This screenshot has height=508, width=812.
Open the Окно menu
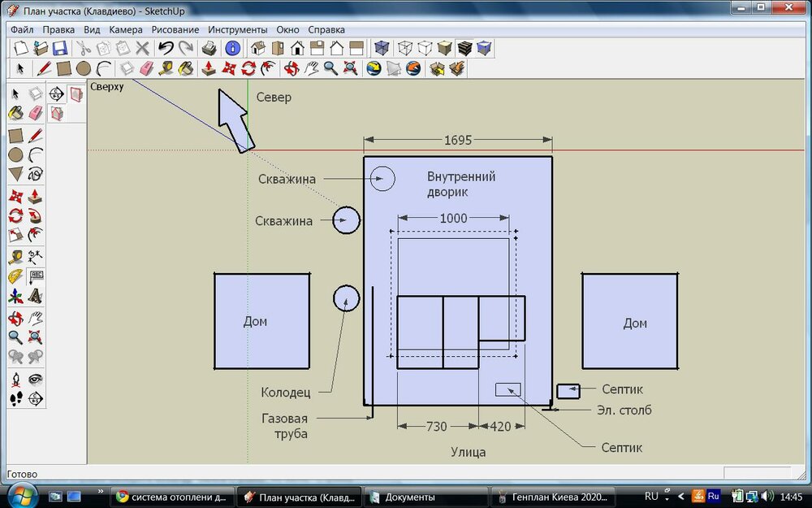287,29
